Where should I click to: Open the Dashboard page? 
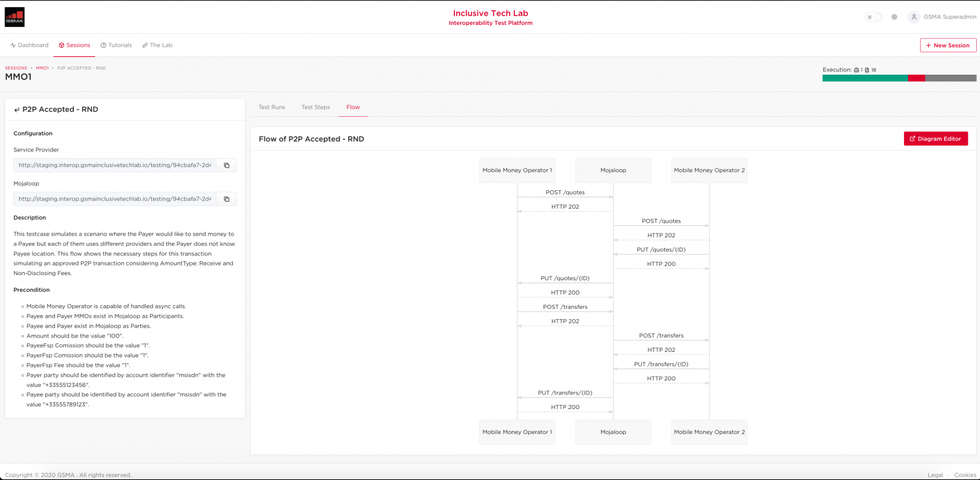29,45
